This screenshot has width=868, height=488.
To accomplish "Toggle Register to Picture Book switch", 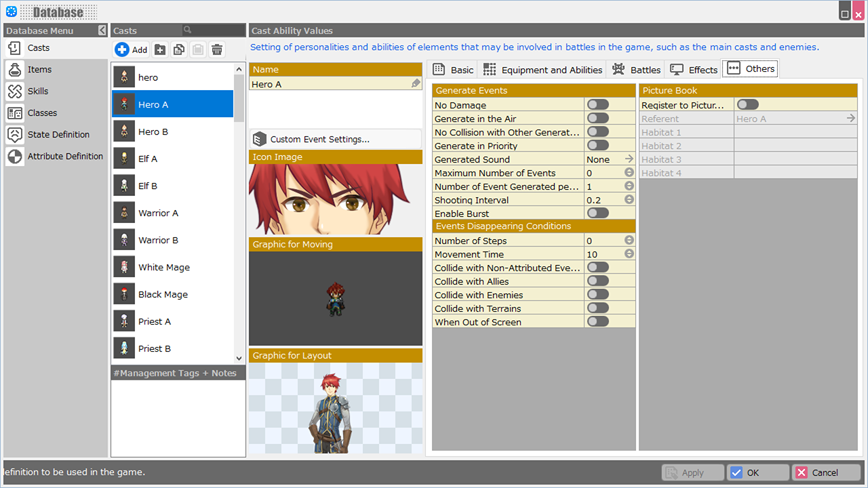I will (747, 105).
